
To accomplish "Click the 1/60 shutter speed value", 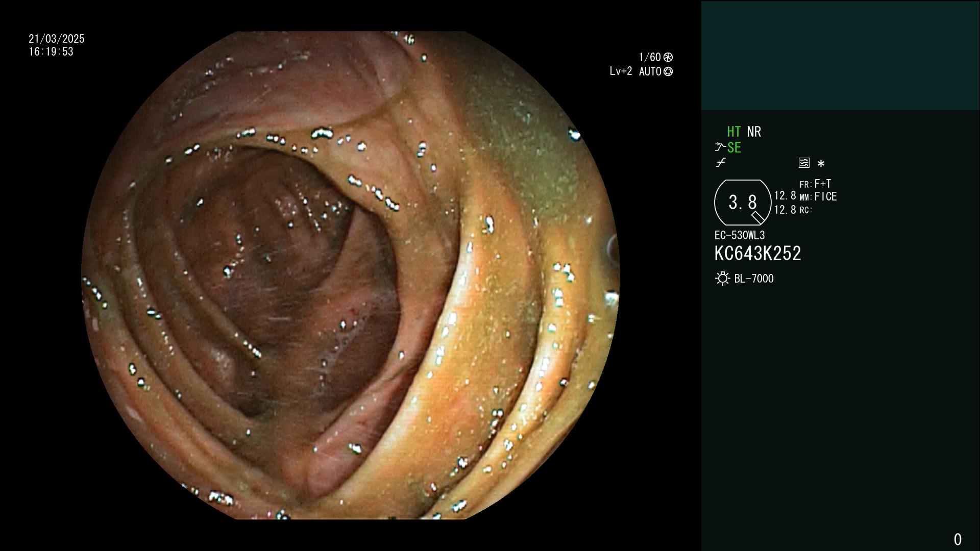I will click(x=650, y=57).
